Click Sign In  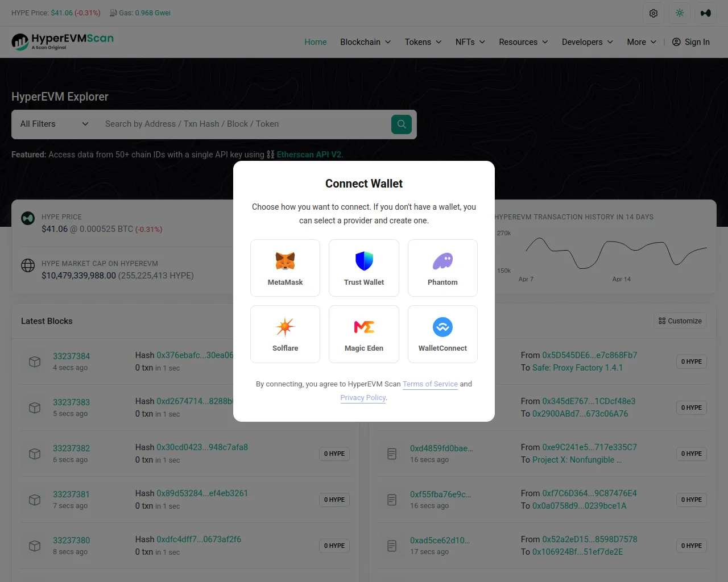691,42
